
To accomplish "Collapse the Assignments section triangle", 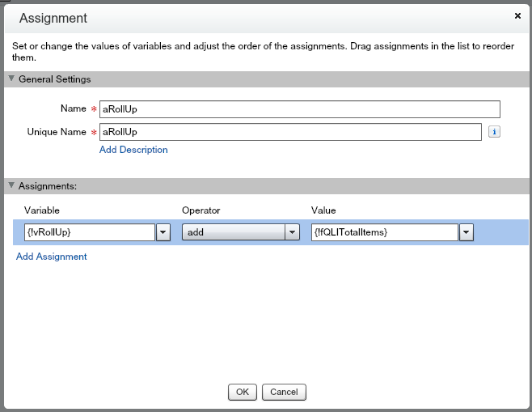I will [x=11, y=185].
